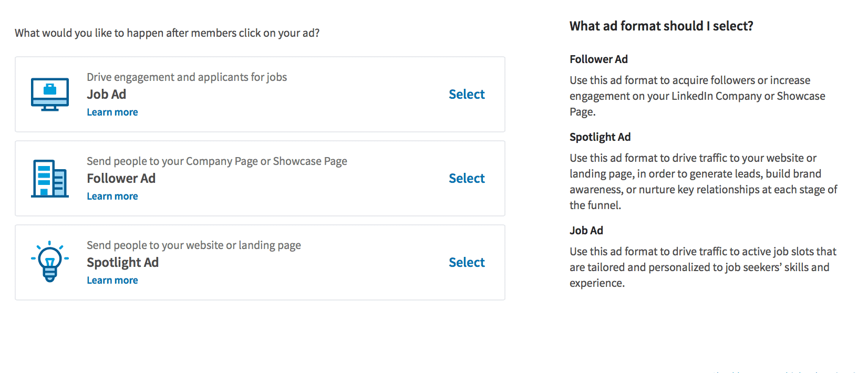Click the Spotlight Ad title in the third card
The width and height of the screenshot is (868, 373).
[123, 262]
